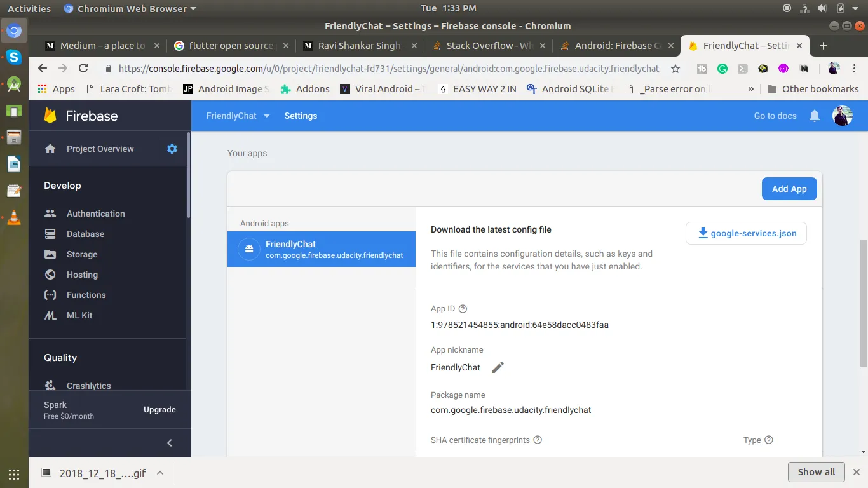The image size is (868, 488).
Task: Show more bookmarks chevron
Action: click(751, 89)
